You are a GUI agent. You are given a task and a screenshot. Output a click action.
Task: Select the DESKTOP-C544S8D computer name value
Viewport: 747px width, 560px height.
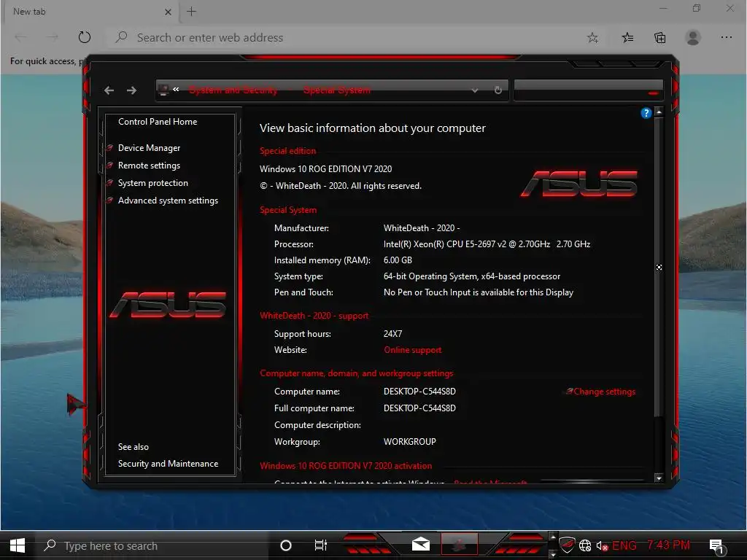[x=419, y=392]
